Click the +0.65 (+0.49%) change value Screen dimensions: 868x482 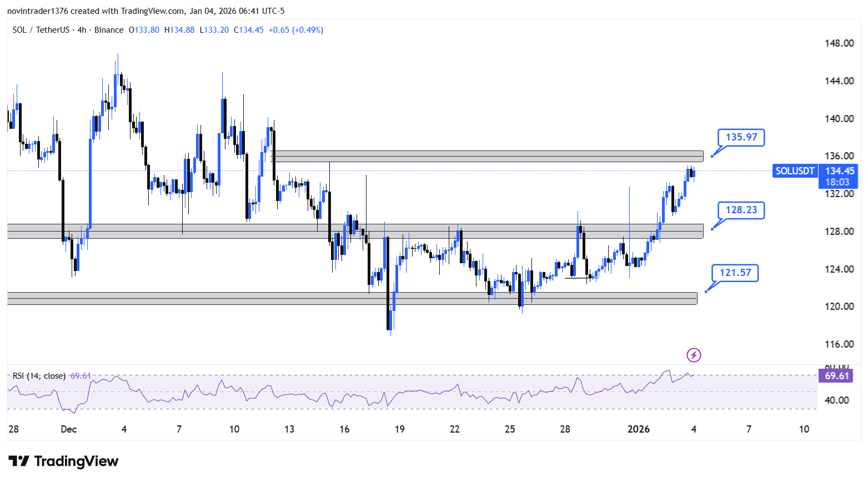(296, 30)
